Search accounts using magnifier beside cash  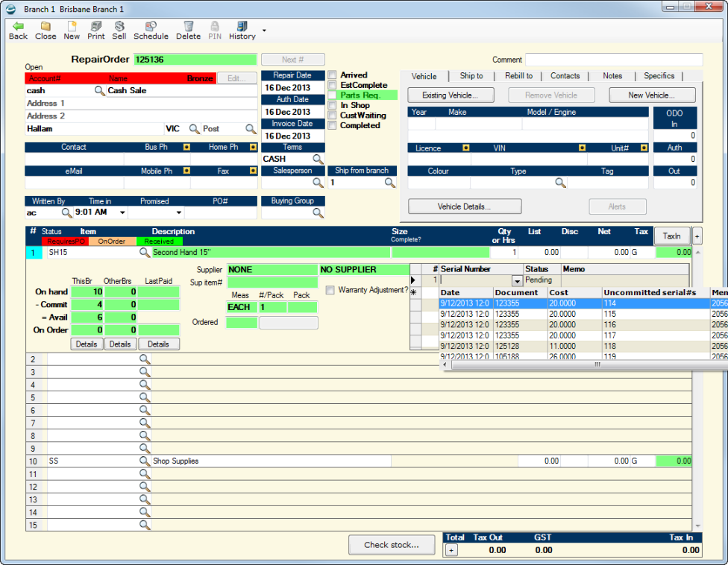tap(99, 90)
